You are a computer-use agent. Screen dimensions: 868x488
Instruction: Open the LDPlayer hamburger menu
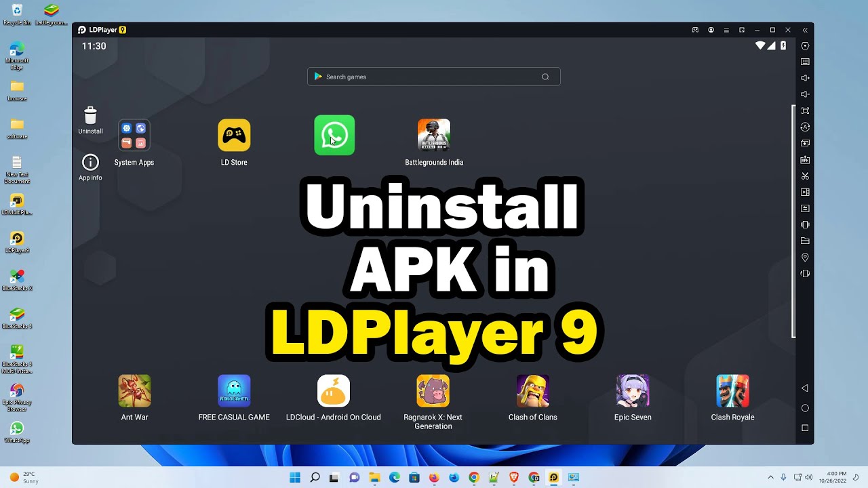click(x=726, y=30)
